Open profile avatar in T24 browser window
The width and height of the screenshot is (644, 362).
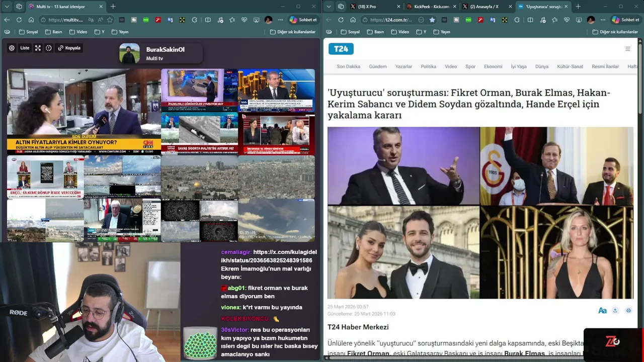(x=591, y=20)
